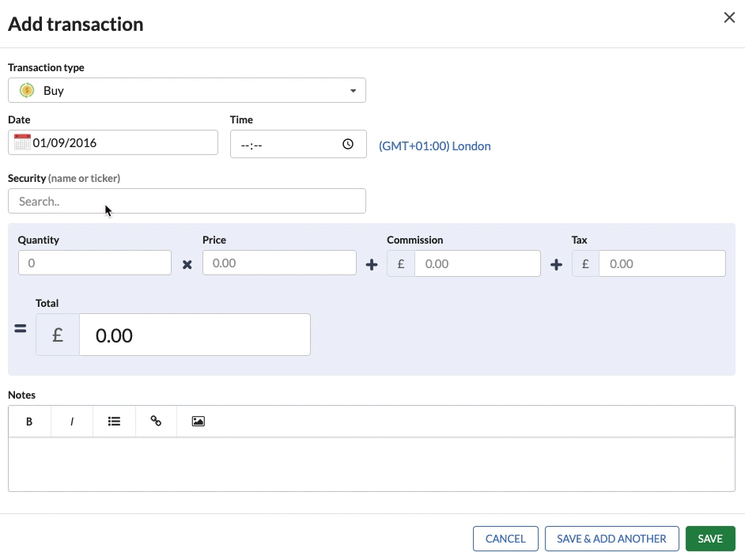Toggle italic formatting in Notes

[x=72, y=422]
